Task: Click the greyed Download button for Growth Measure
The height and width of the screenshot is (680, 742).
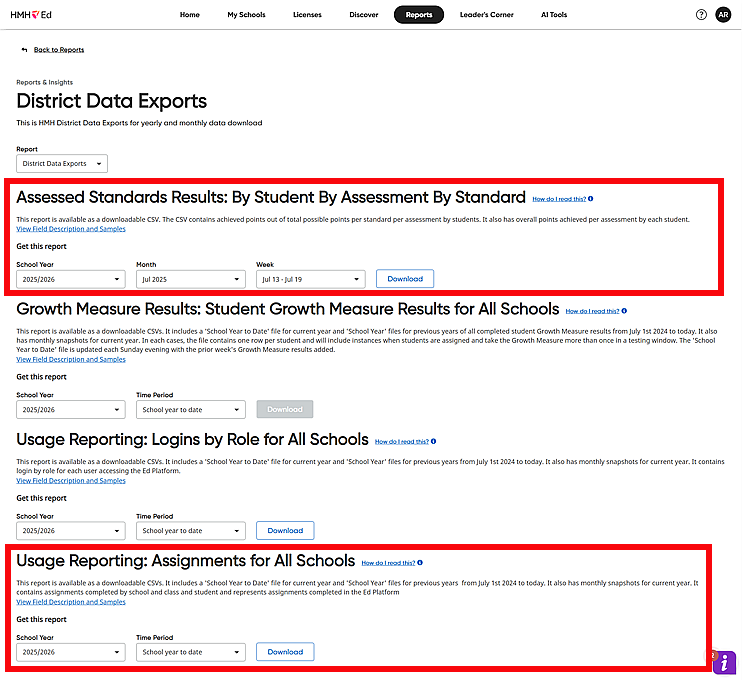Action: coord(285,409)
